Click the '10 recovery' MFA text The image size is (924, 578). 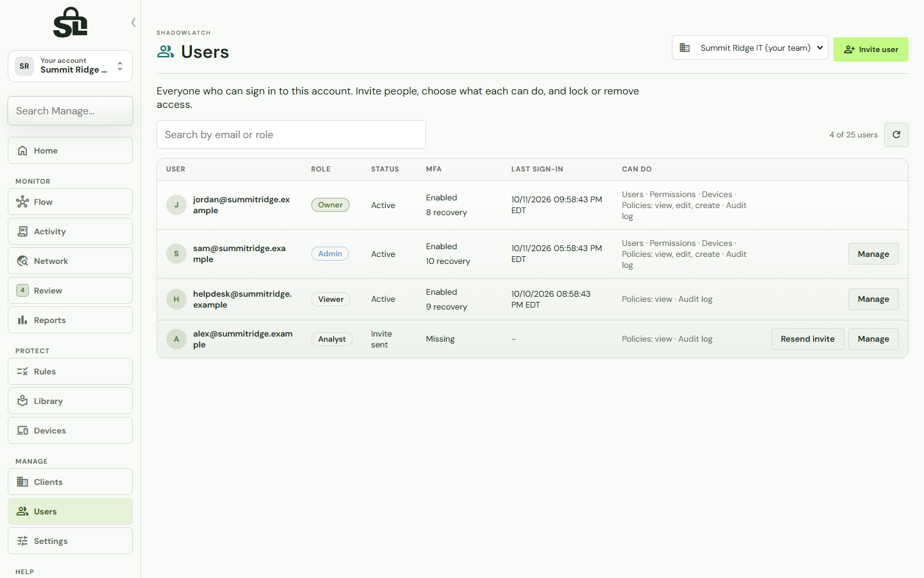tap(448, 261)
